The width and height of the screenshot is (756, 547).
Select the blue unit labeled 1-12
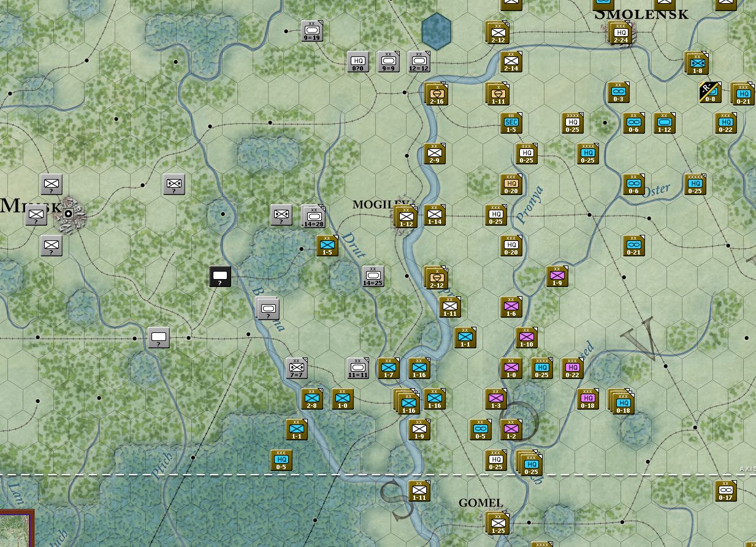pos(665,123)
